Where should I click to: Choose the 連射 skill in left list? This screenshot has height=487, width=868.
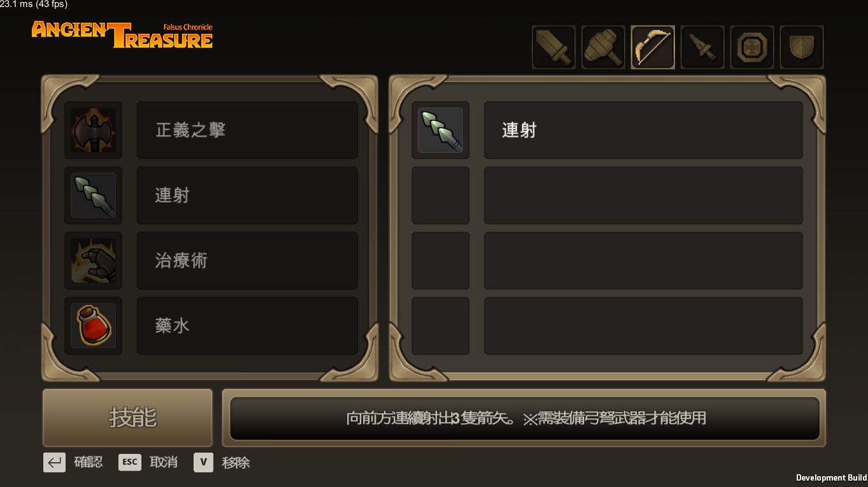(247, 195)
